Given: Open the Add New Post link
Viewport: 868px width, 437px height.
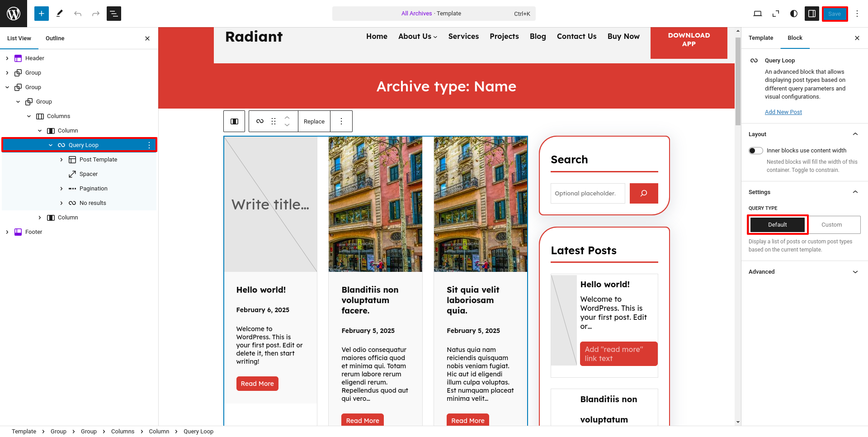Looking at the screenshot, I should pos(783,112).
